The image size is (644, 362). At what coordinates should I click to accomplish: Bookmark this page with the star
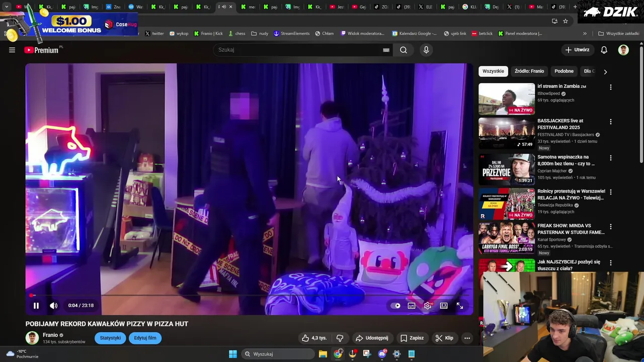coord(566,21)
